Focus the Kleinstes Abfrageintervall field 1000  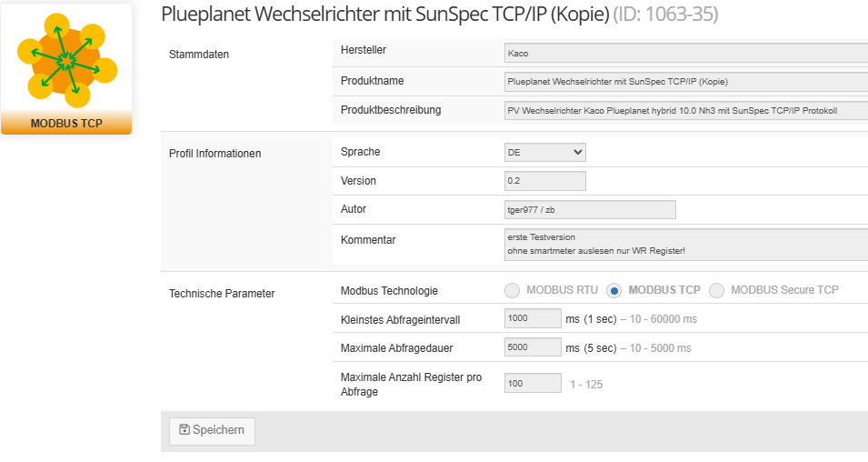coord(533,318)
